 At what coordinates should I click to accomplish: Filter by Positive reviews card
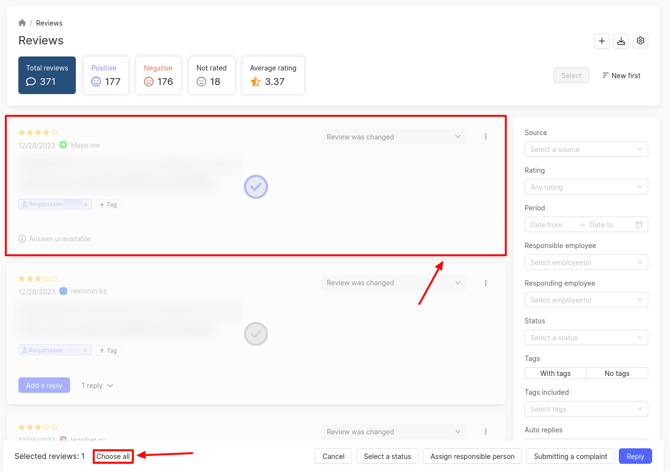coord(105,76)
